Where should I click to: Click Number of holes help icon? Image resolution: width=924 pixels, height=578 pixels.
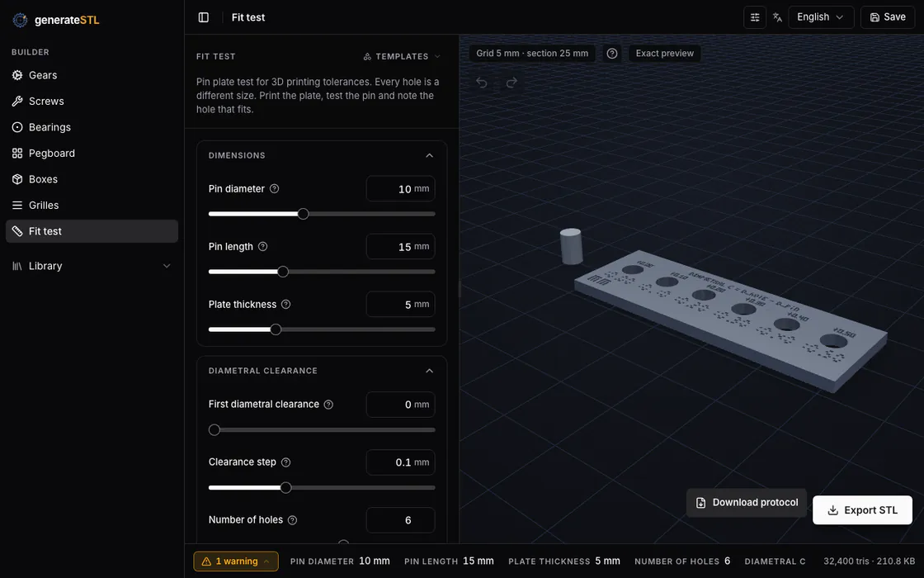tap(292, 520)
